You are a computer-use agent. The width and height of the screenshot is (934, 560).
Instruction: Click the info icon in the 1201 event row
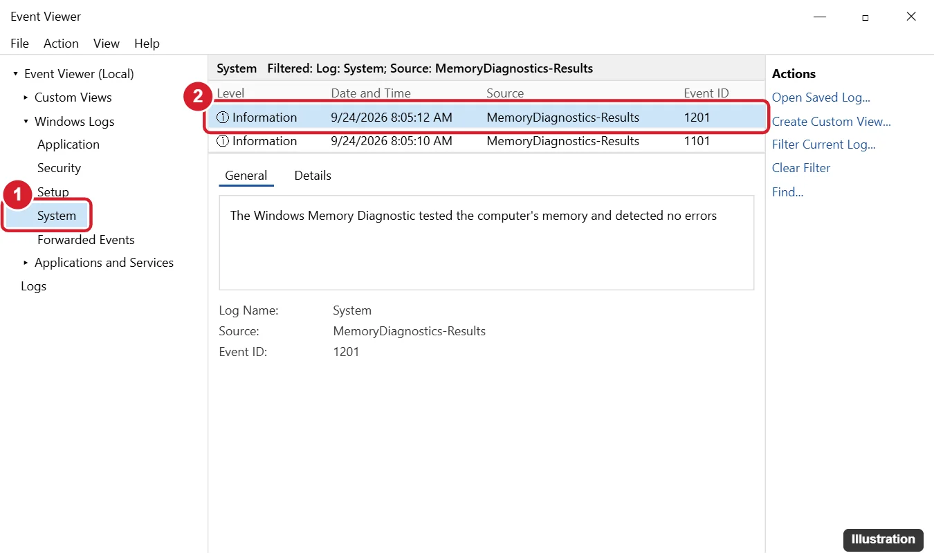tap(223, 118)
